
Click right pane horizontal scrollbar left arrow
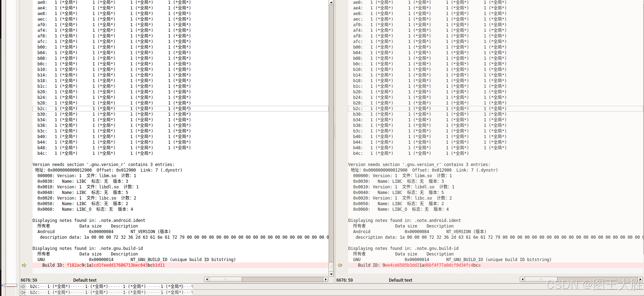point(522,280)
